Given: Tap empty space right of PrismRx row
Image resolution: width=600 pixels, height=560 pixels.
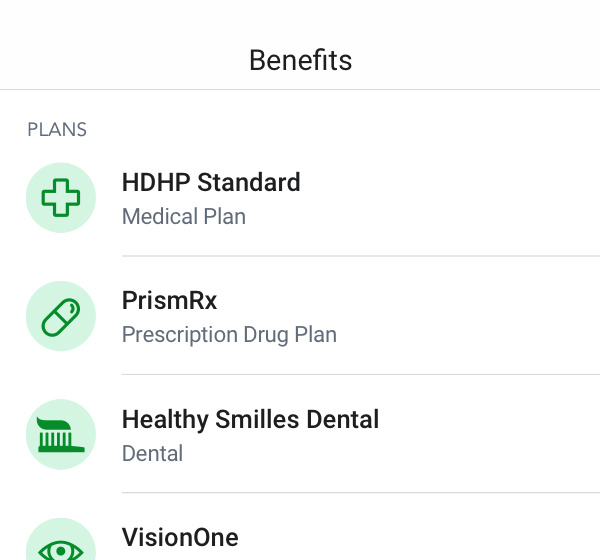Looking at the screenshot, I should pos(467,316).
